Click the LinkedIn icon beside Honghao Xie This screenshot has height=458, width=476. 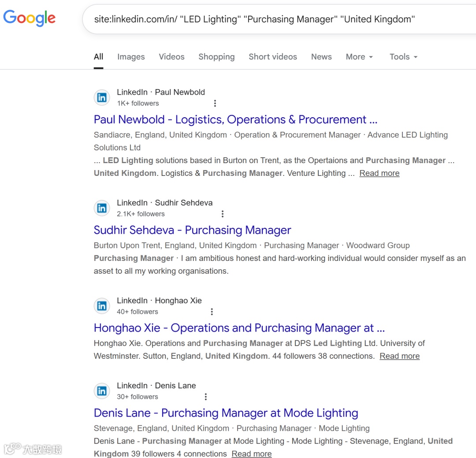click(102, 306)
